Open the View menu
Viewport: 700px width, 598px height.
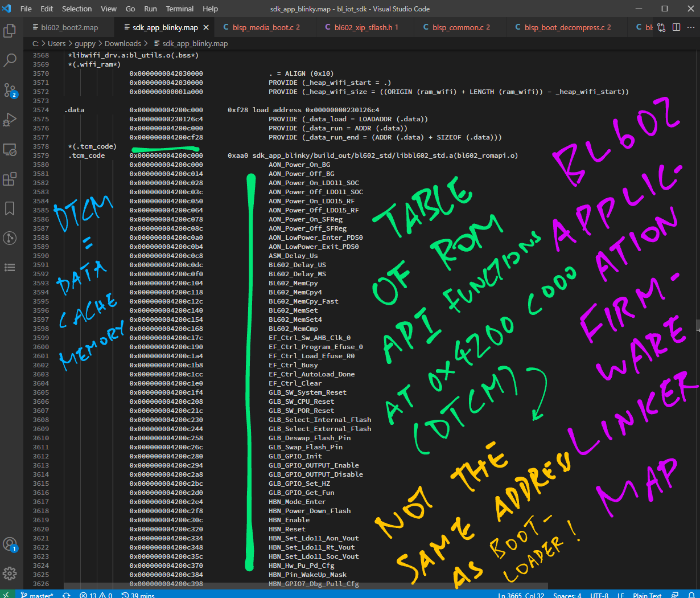(108, 9)
